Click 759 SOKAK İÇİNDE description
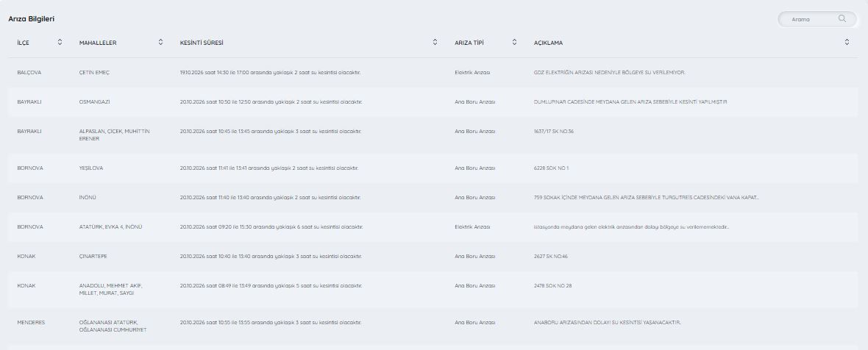This screenshot has width=868, height=350. click(646, 197)
